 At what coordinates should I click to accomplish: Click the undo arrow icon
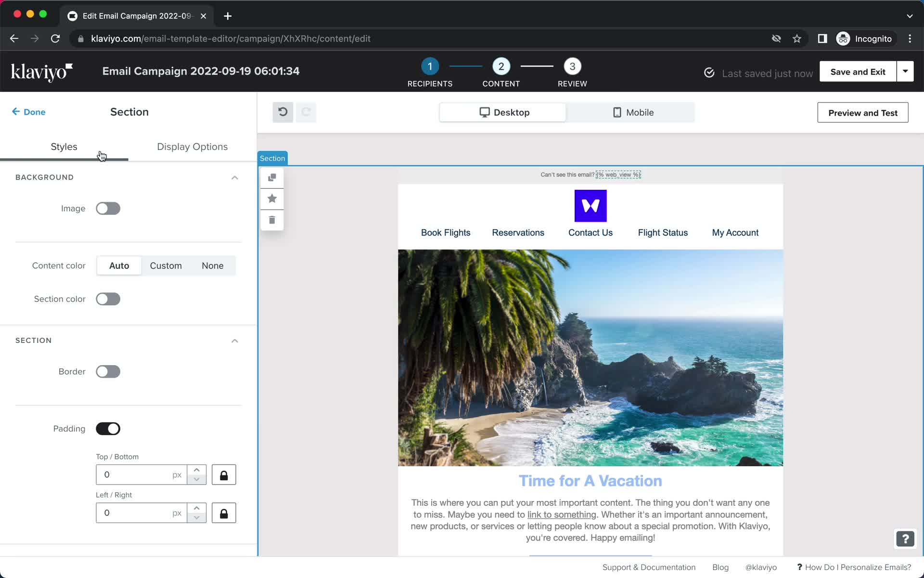[x=283, y=112]
